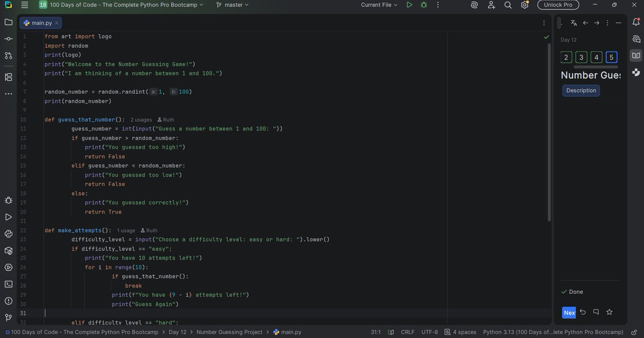Click Number Guessing Project breadcrumb
The width and height of the screenshot is (644, 338).
tap(230, 332)
